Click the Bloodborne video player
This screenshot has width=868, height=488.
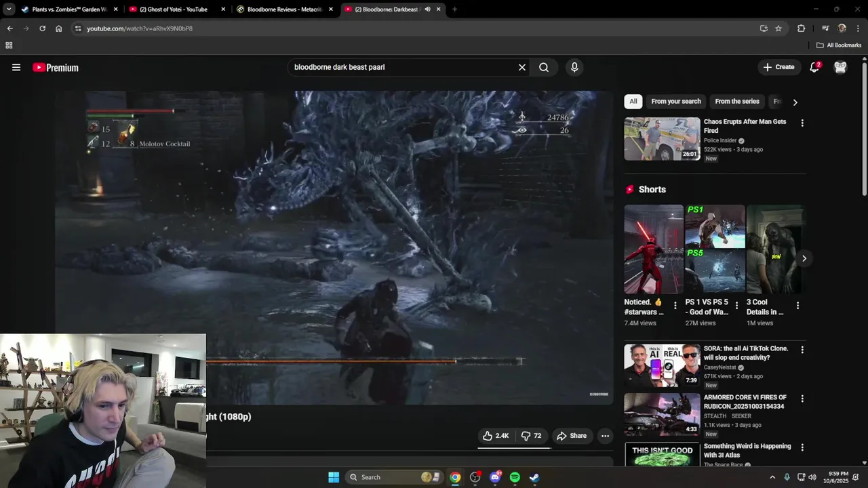(334, 247)
